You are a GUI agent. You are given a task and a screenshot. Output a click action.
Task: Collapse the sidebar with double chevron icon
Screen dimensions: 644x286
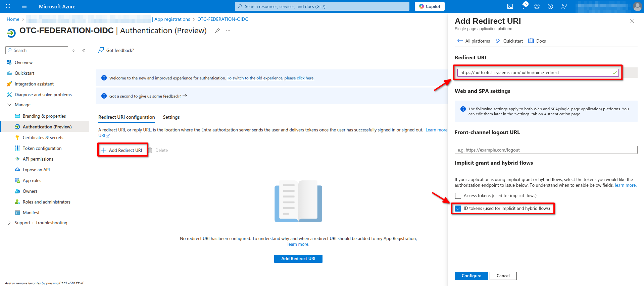(x=84, y=50)
